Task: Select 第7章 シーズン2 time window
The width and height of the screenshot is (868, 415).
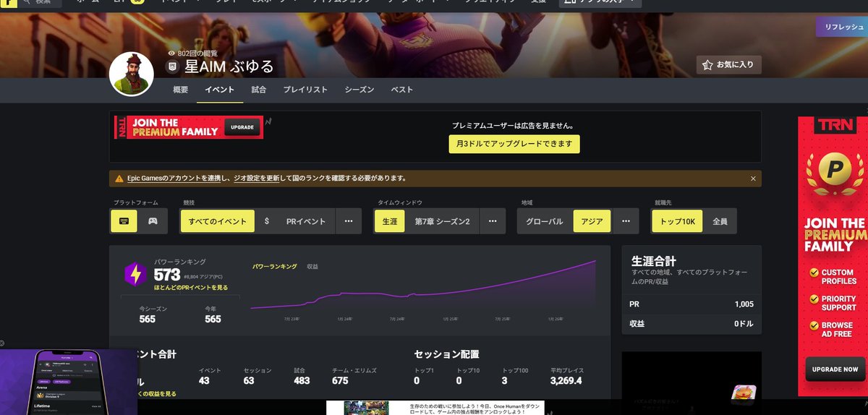Action: [442, 221]
